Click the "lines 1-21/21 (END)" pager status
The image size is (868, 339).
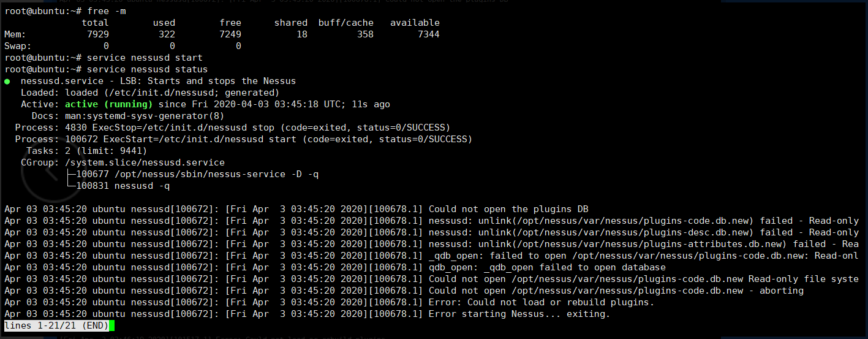tap(56, 325)
